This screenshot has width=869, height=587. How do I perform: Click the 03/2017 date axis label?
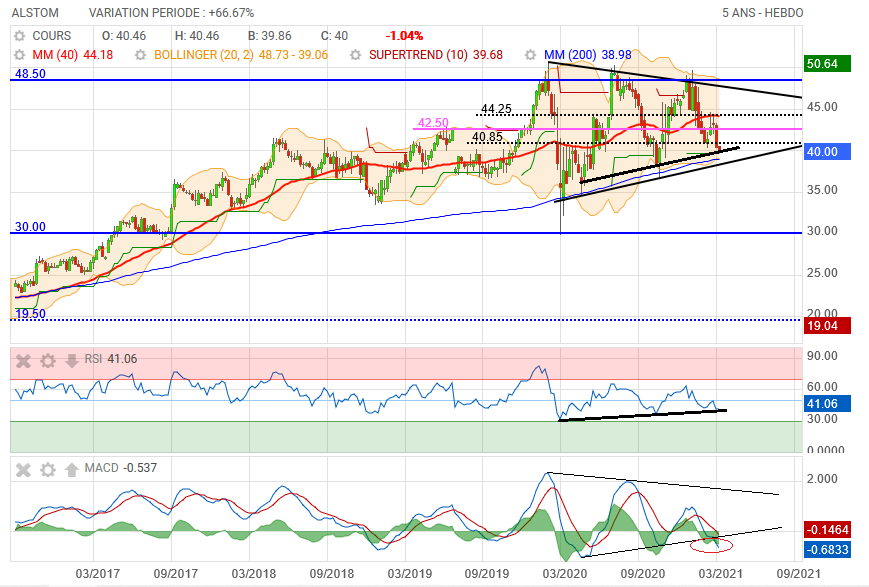[98, 573]
